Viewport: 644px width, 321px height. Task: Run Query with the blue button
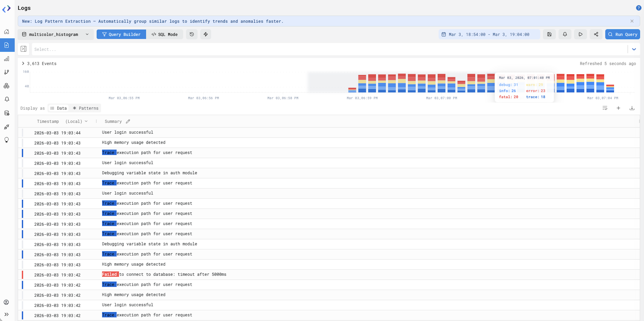(623, 34)
